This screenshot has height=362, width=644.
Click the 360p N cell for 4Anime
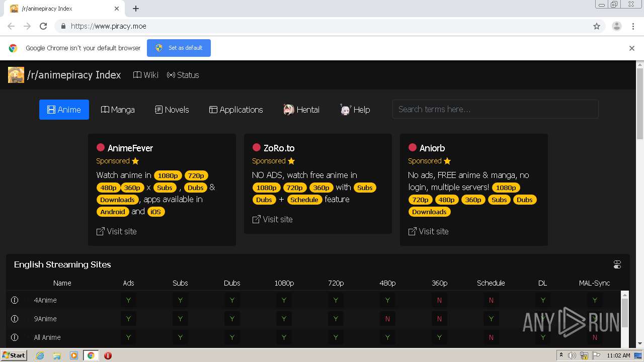tap(439, 300)
